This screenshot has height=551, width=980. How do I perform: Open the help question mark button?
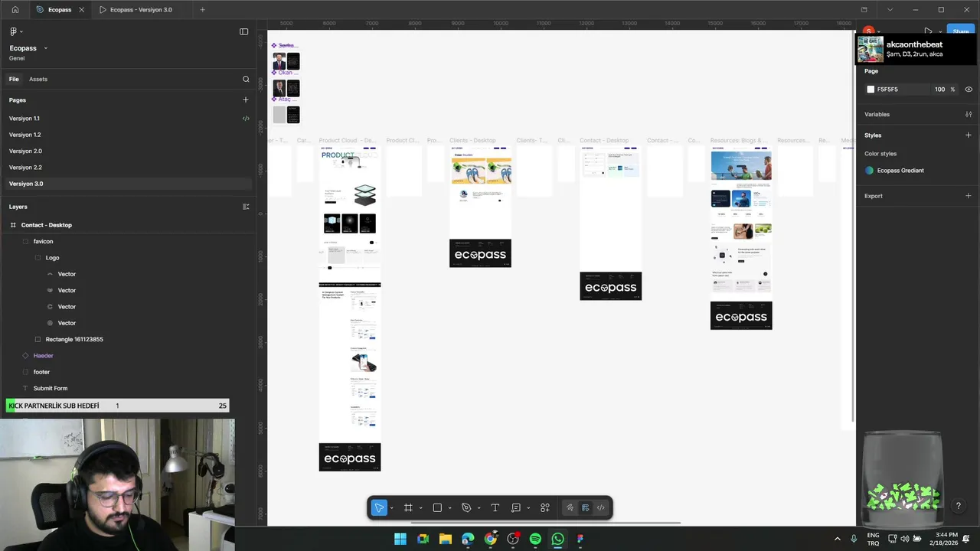click(958, 506)
